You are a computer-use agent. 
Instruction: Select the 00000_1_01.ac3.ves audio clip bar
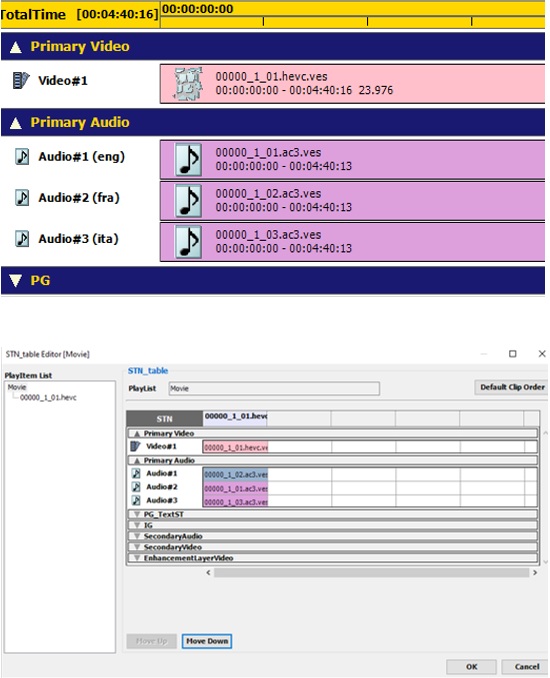coord(352,160)
